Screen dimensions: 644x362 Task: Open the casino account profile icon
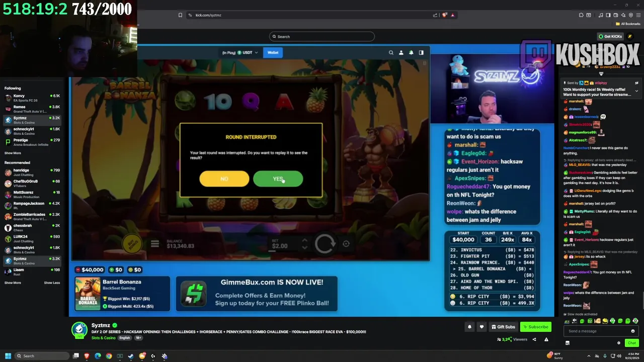point(401,52)
